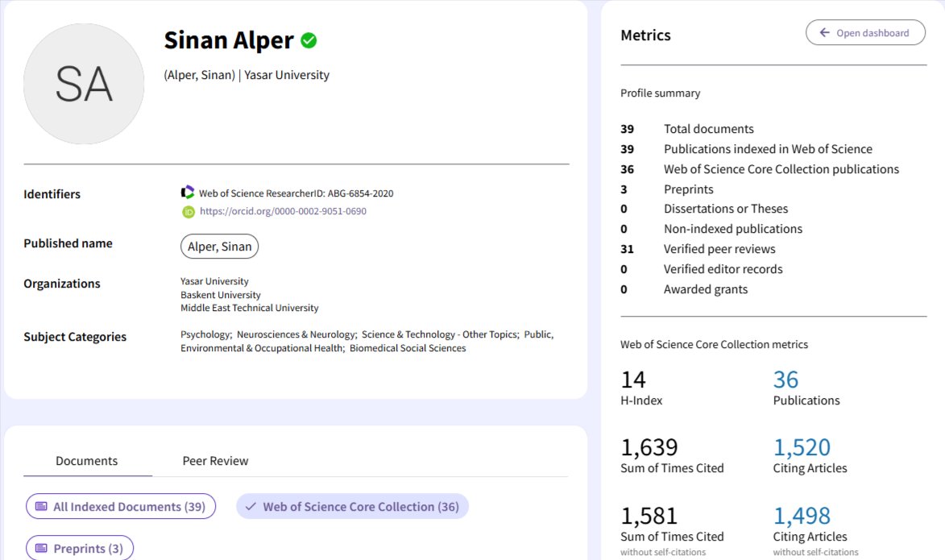The image size is (945, 560).
Task: Click the Verified peer reviews summary row
Action: pyautogui.click(x=698, y=249)
